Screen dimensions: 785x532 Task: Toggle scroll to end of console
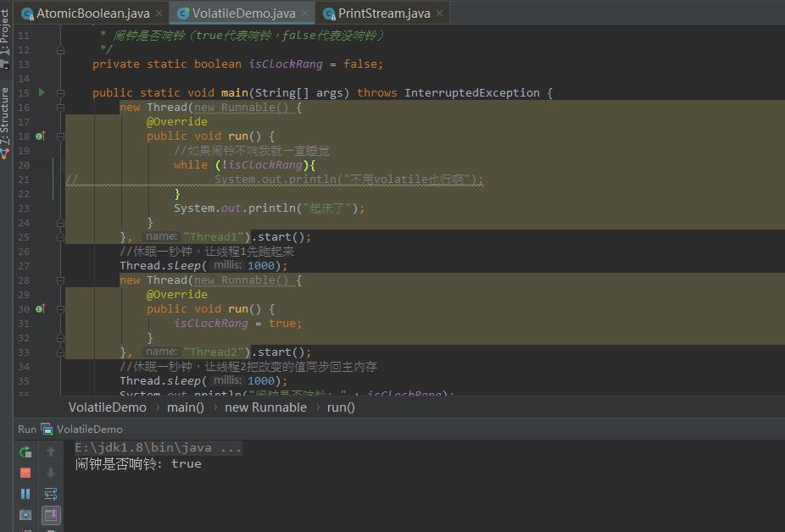click(51, 515)
